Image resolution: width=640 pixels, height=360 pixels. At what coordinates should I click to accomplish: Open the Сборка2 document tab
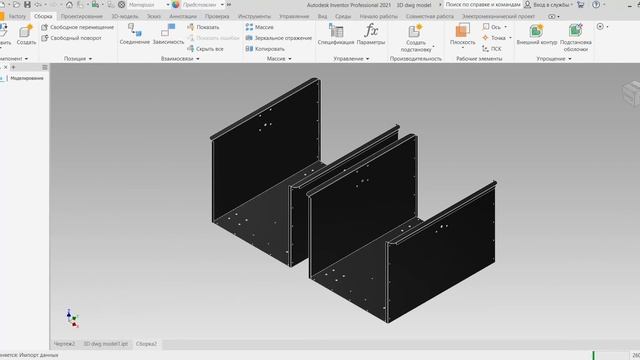coord(146,344)
